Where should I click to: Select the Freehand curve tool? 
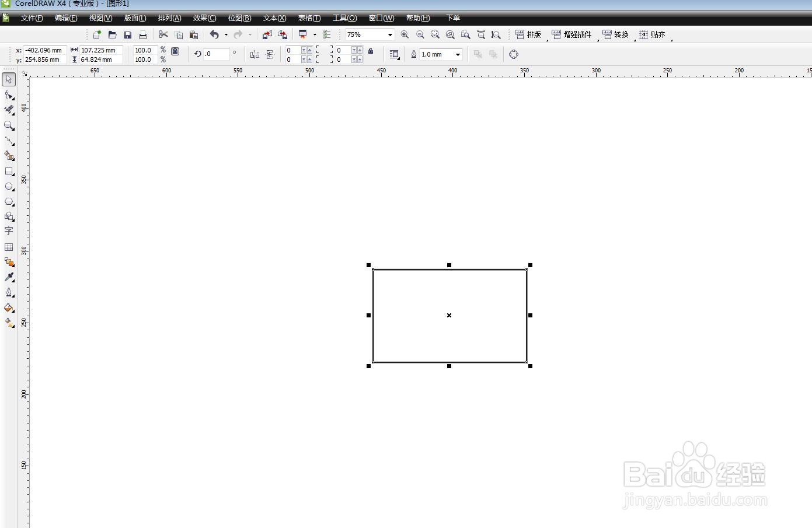pos(9,141)
